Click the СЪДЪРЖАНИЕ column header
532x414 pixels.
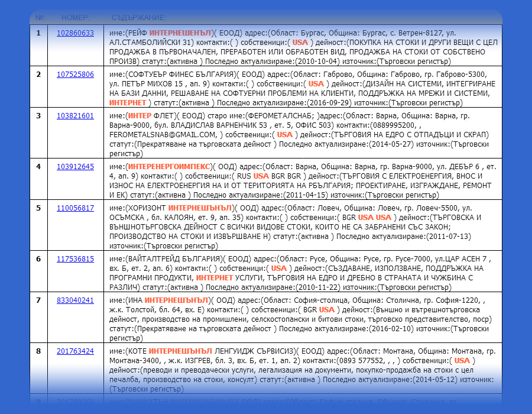point(139,18)
